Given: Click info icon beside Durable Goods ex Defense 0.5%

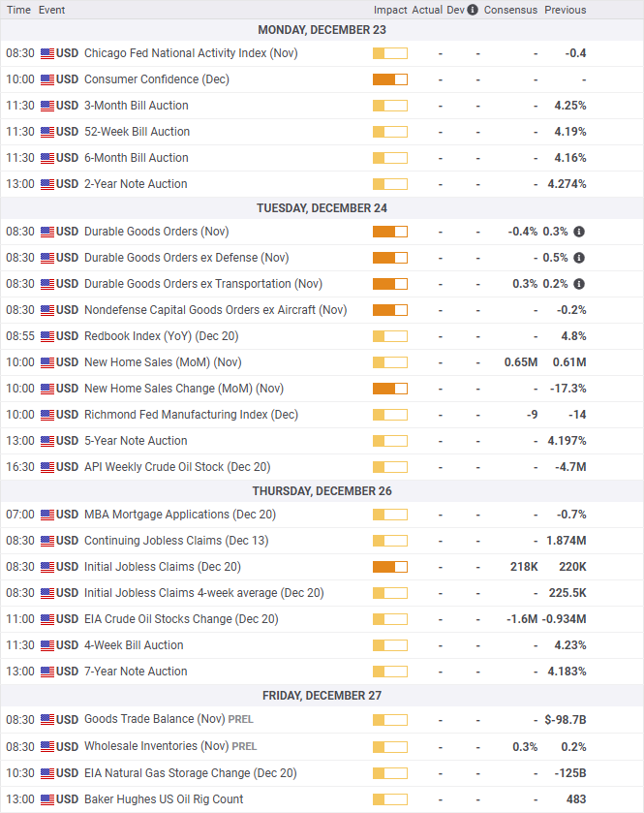Looking at the screenshot, I should coord(579,258).
